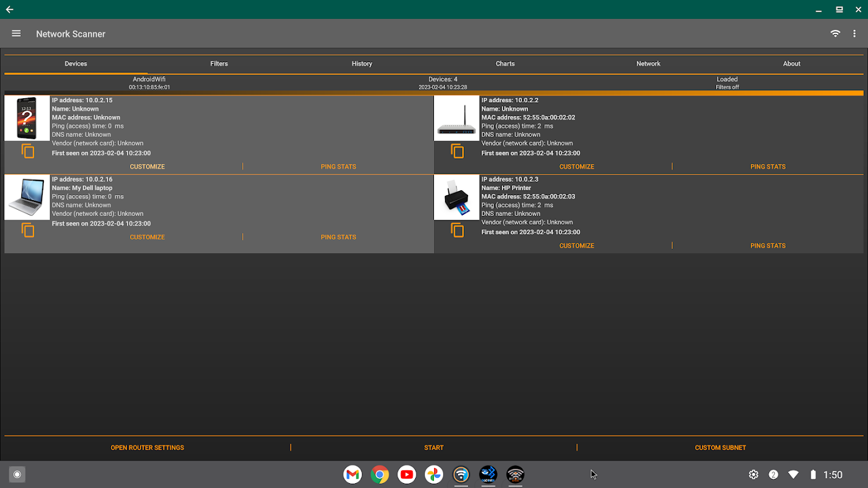Open the three-dot overflow menu
Image resolution: width=868 pixels, height=488 pixels.
(854, 34)
